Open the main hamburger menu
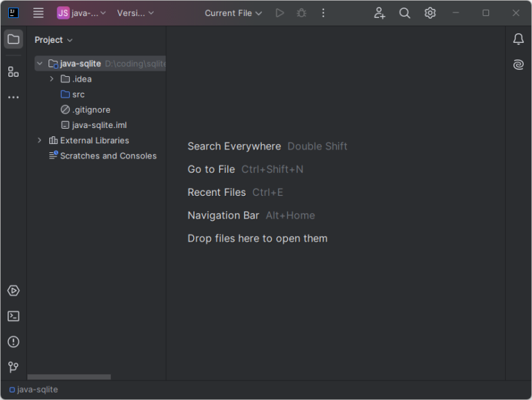Image resolution: width=532 pixels, height=400 pixels. 38,13
